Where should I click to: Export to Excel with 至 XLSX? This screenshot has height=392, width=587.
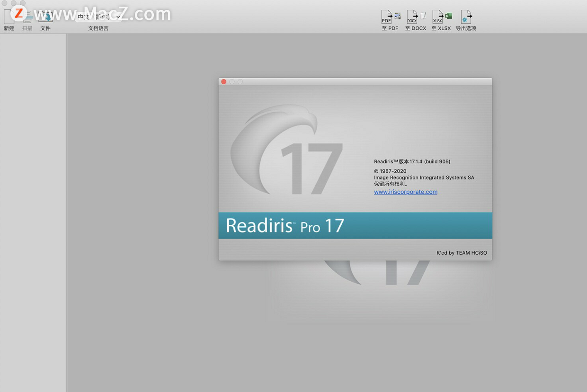[x=441, y=20]
